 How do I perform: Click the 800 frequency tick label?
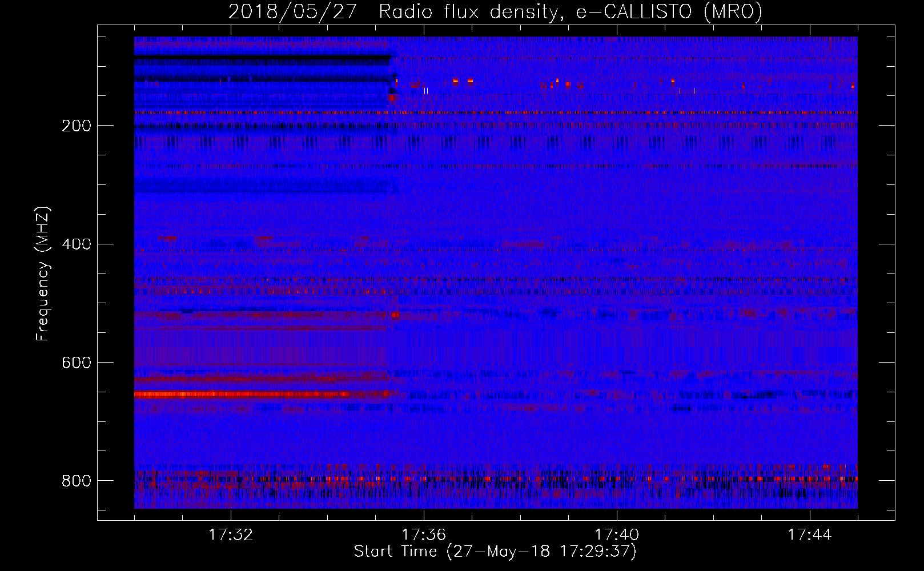pos(77,481)
